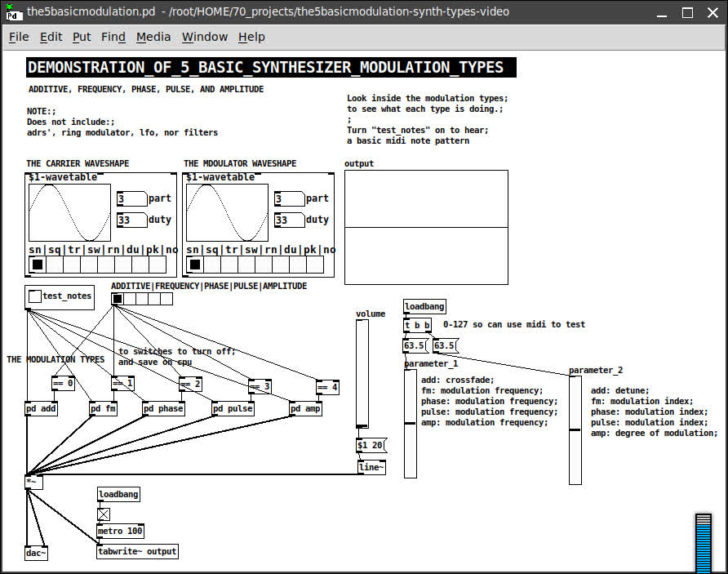The image size is (728, 574).
Task: Select the first carrier waveshape radio cell
Action: point(38,265)
